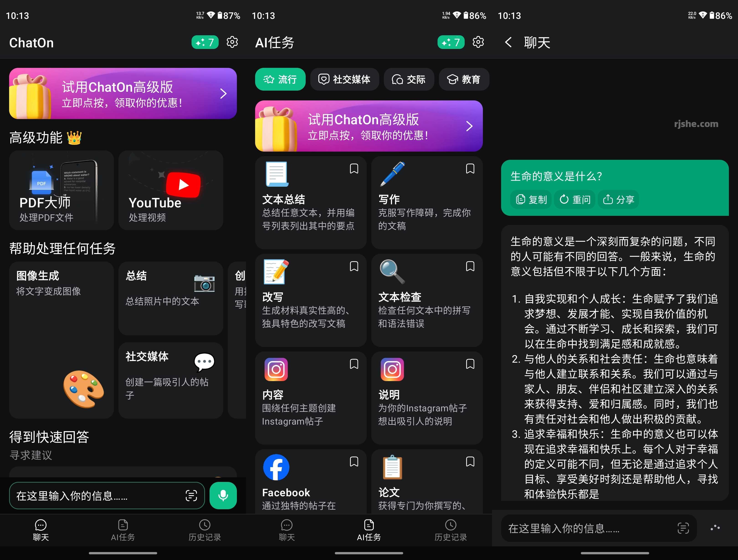Open the PDF大师 feature card
Viewport: 738px width, 560px height.
tap(61, 190)
